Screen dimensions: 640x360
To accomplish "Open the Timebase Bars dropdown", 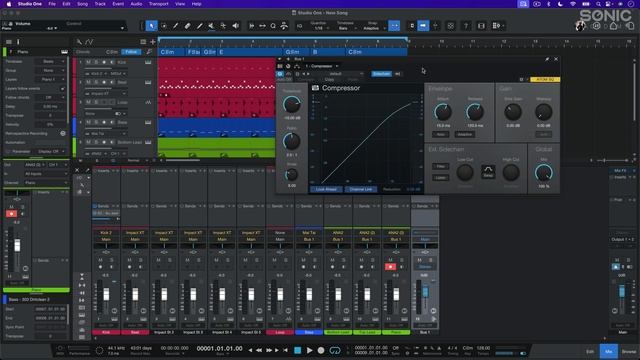I will 345,28.
